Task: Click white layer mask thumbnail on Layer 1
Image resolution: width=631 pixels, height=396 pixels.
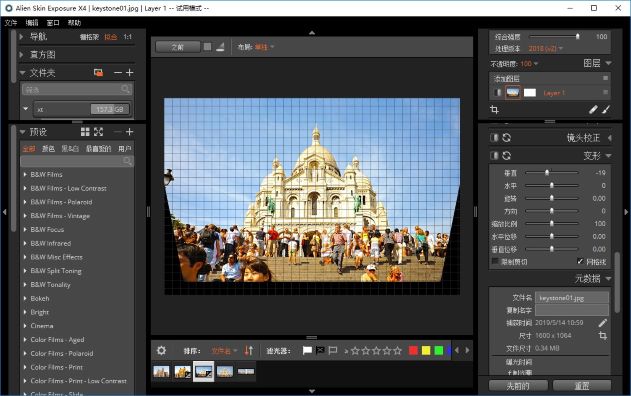Action: (x=530, y=93)
